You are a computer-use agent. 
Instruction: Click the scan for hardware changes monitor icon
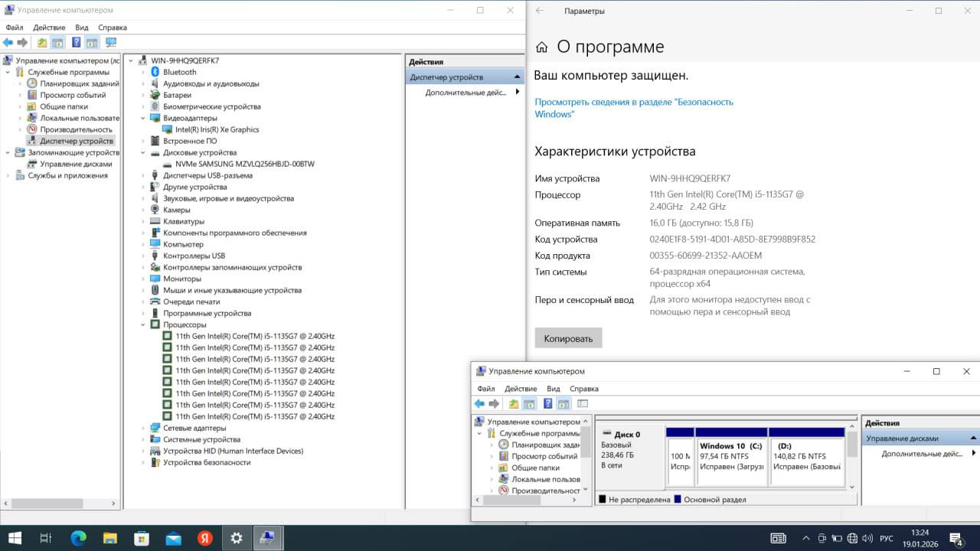pos(111,42)
